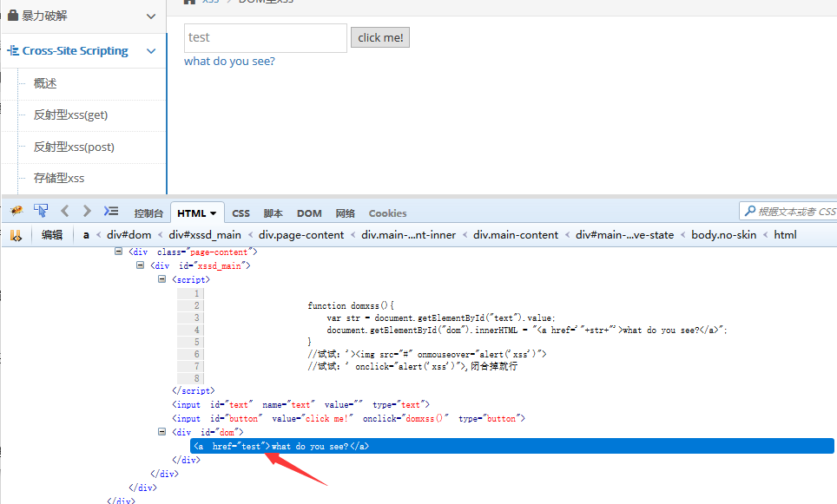Focus the test text input field

pos(266,38)
